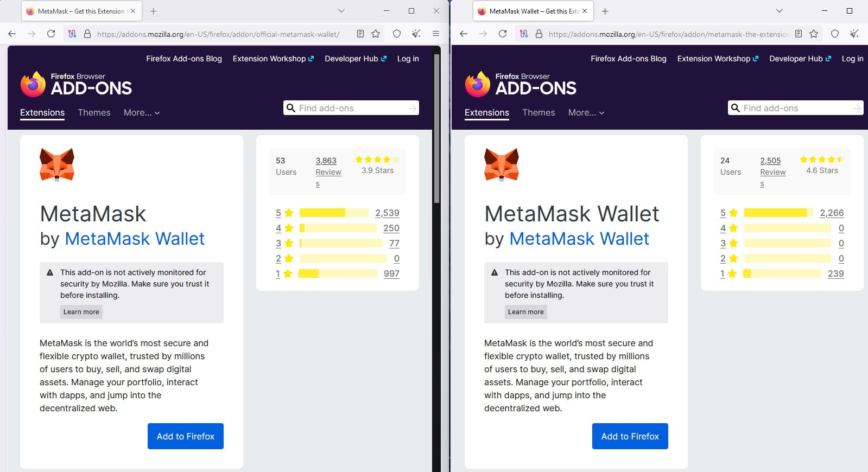Image resolution: width=868 pixels, height=472 pixels.
Task: Click Log in on left page
Action: pyautogui.click(x=408, y=59)
